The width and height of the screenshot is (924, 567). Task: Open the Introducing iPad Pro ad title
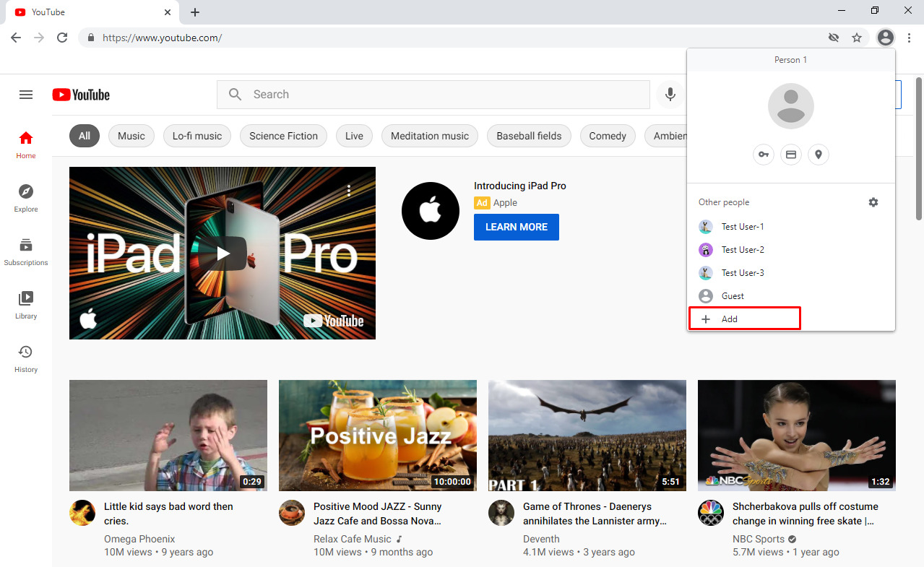click(520, 186)
